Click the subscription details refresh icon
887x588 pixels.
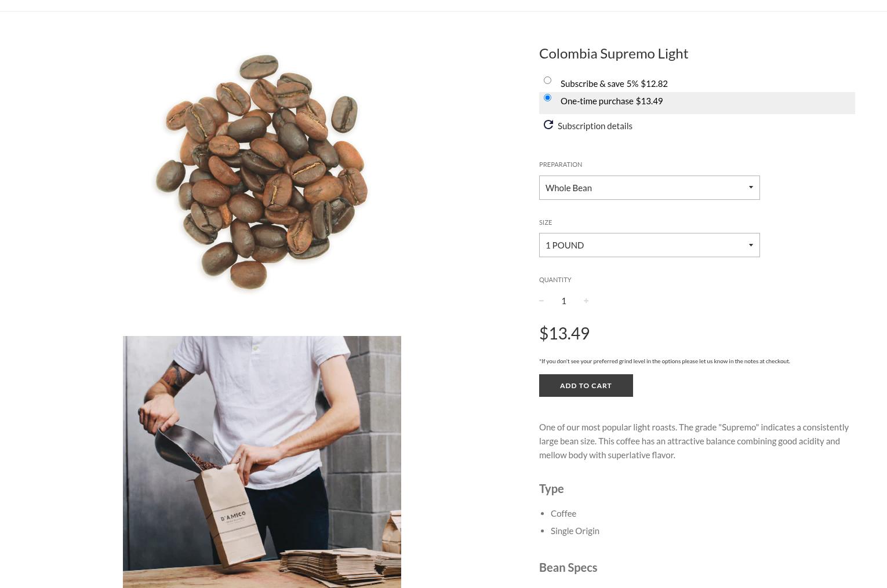pyautogui.click(x=548, y=125)
